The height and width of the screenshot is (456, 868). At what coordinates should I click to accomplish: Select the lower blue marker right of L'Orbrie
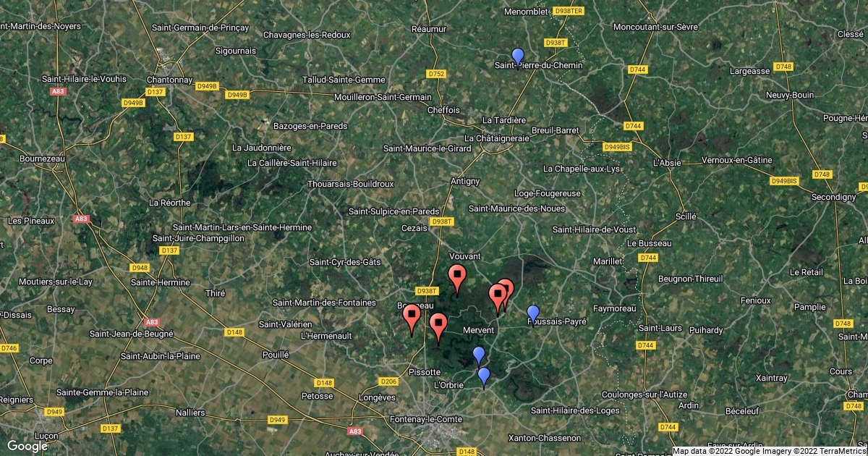(484, 376)
